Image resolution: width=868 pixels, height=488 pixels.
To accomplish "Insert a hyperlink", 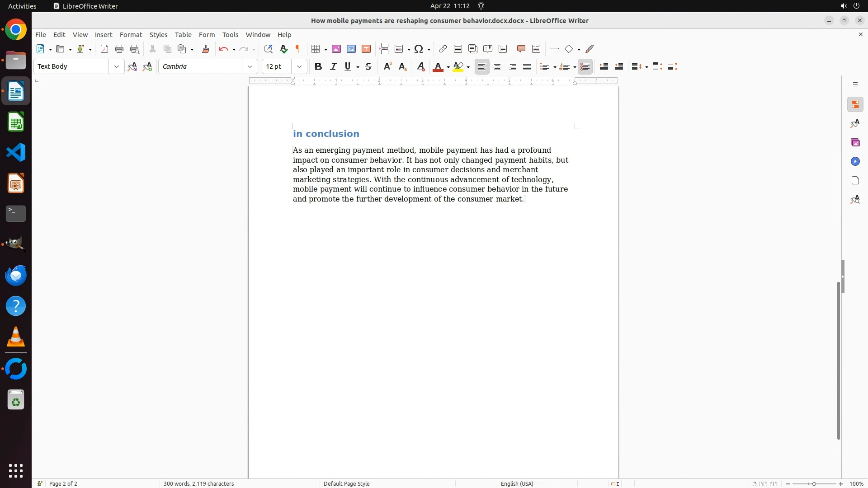I will pyautogui.click(x=443, y=49).
